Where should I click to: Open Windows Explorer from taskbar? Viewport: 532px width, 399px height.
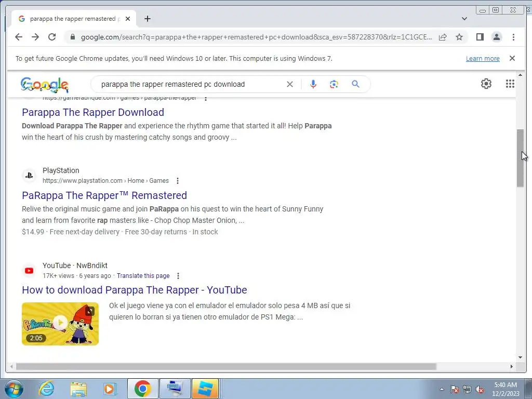79,389
